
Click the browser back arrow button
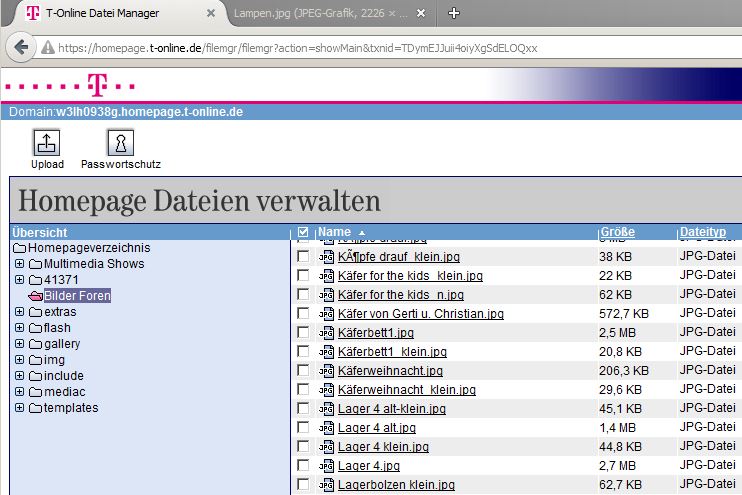[x=21, y=47]
